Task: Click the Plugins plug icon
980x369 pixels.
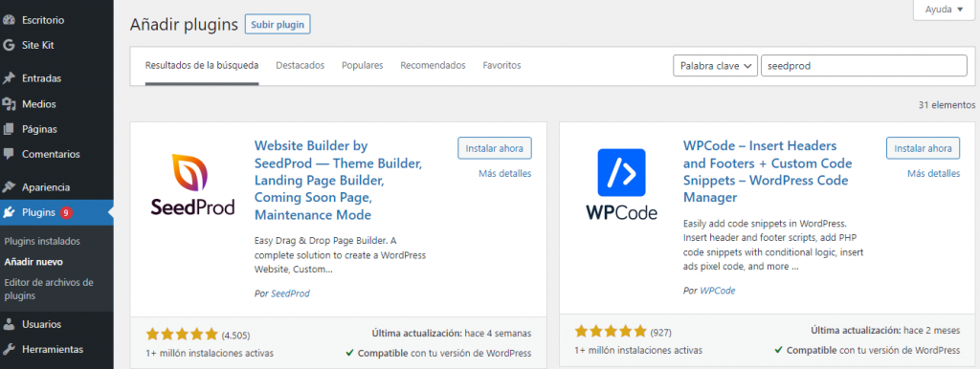Action: pos(9,212)
